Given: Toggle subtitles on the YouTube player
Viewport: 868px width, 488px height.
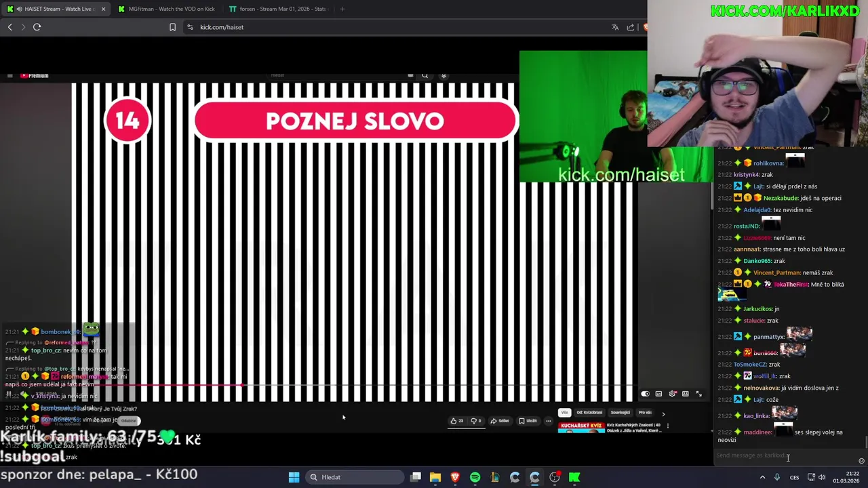Looking at the screenshot, I should [x=658, y=394].
